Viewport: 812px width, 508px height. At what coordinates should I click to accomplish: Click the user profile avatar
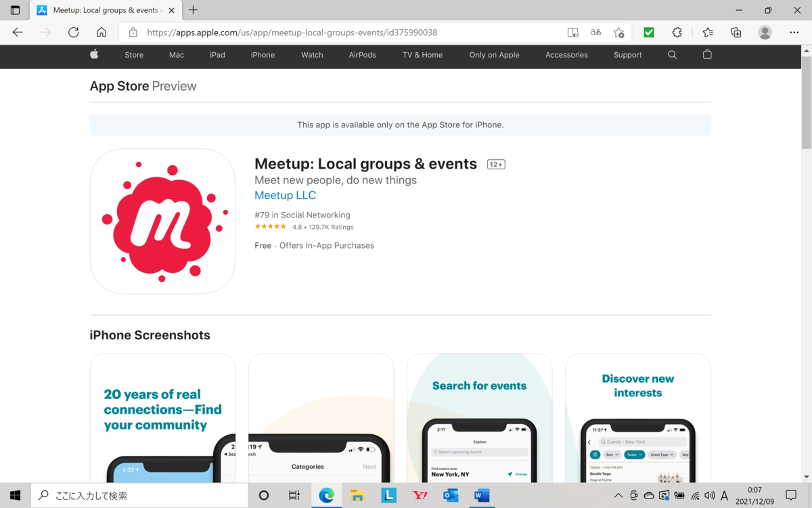pos(765,33)
